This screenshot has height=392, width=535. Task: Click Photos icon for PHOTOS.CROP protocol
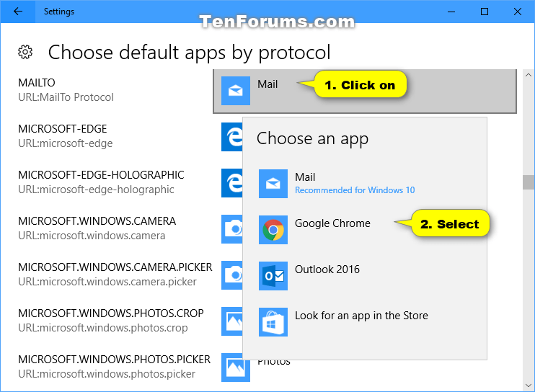[x=232, y=321]
